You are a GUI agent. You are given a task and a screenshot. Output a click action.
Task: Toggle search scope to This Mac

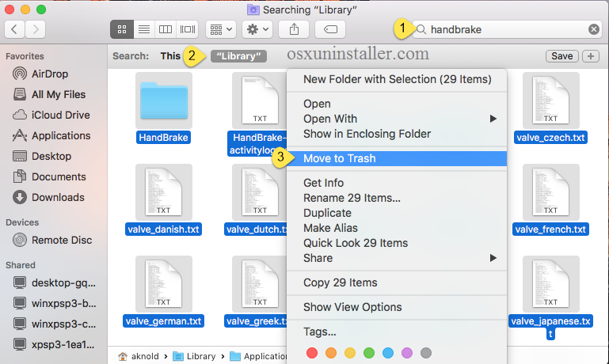pos(170,56)
